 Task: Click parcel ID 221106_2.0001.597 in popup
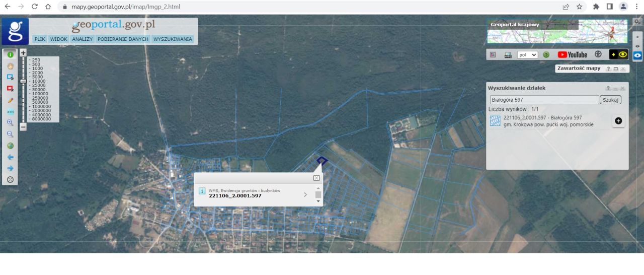click(235, 196)
